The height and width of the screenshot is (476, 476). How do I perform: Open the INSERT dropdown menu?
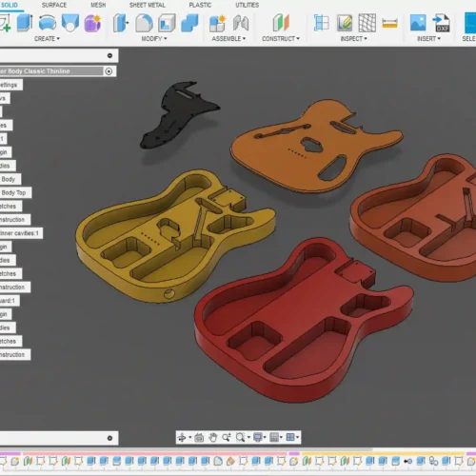(x=428, y=39)
